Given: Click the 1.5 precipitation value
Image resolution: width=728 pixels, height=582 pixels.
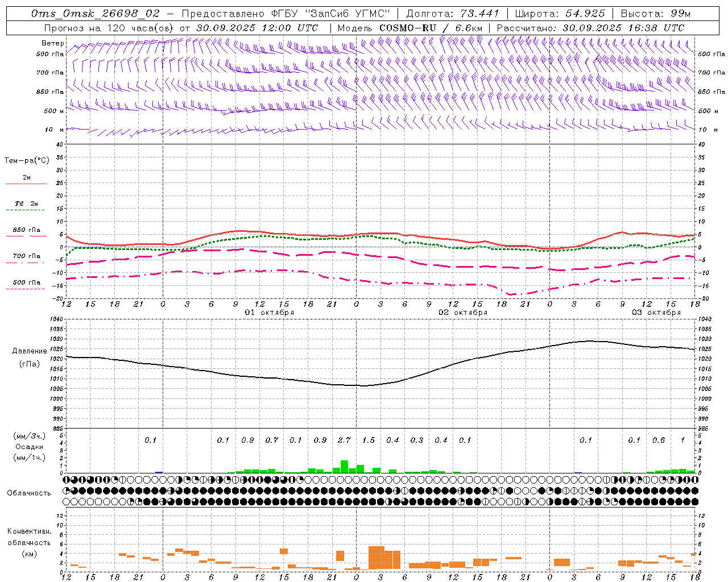Looking at the screenshot, I should pos(369,440).
